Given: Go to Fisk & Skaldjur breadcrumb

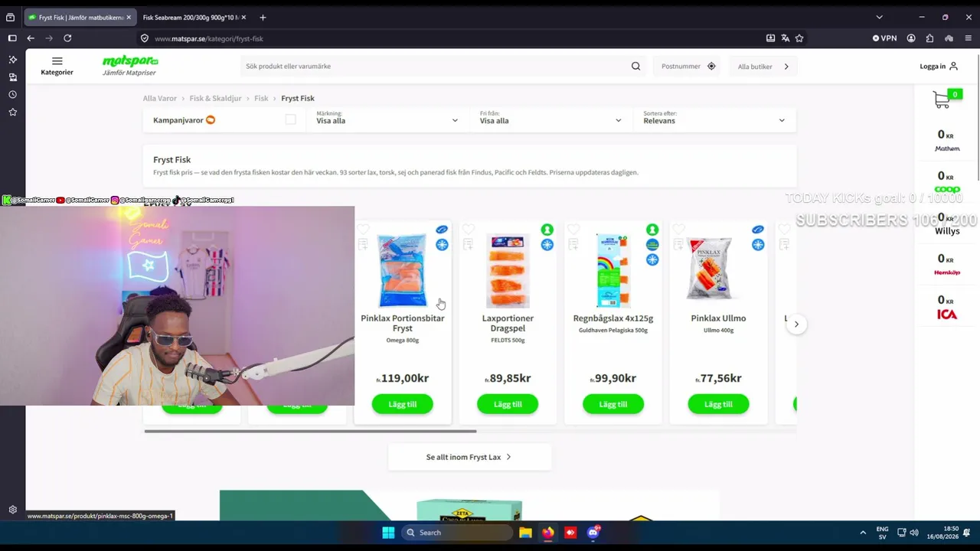Looking at the screenshot, I should click(x=215, y=98).
